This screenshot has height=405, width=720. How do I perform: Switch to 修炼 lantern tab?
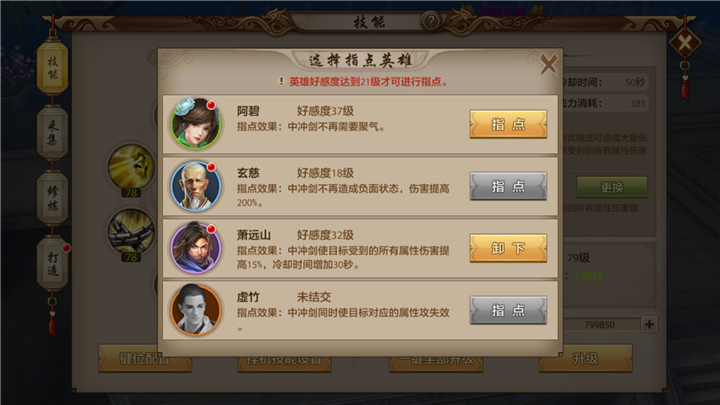(52, 198)
